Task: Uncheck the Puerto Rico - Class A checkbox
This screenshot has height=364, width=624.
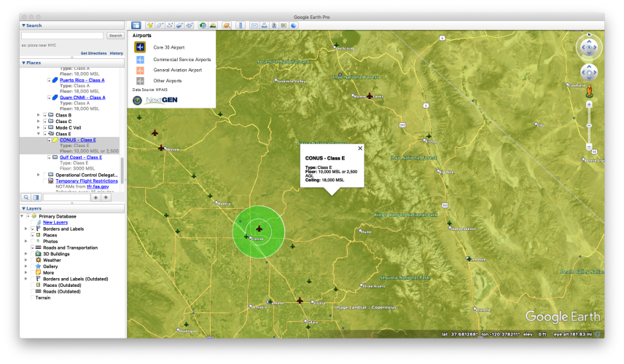Action: (x=50, y=80)
